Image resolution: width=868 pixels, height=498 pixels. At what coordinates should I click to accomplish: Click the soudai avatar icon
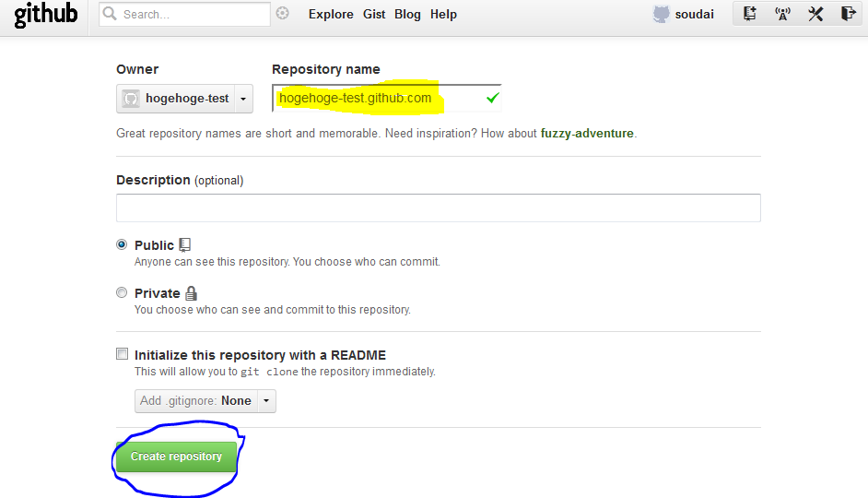661,14
